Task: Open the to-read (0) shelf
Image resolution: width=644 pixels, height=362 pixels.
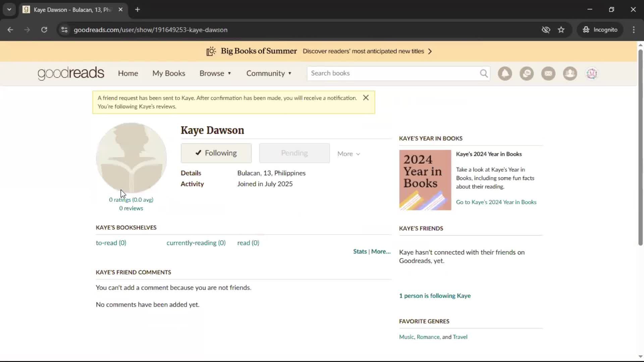Action: point(111,243)
